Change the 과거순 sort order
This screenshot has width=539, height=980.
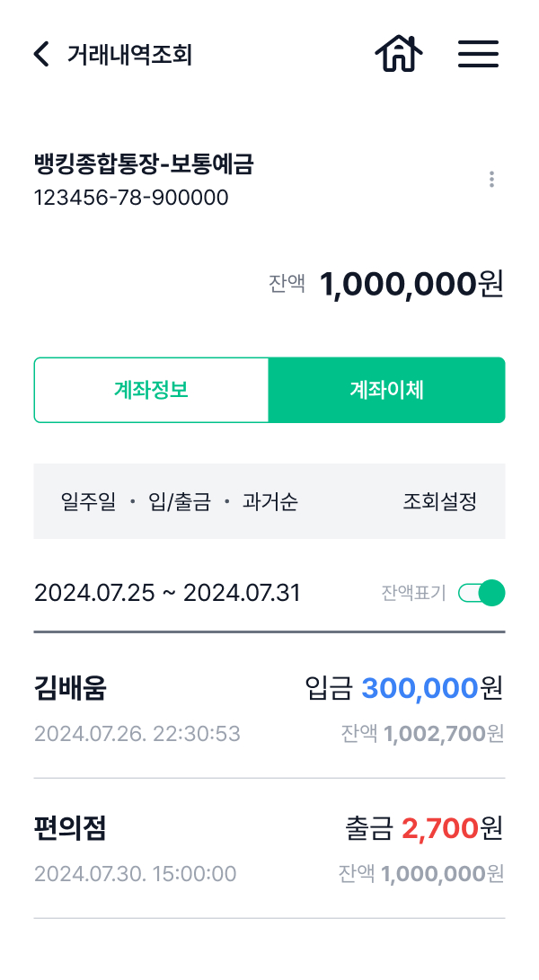click(269, 501)
